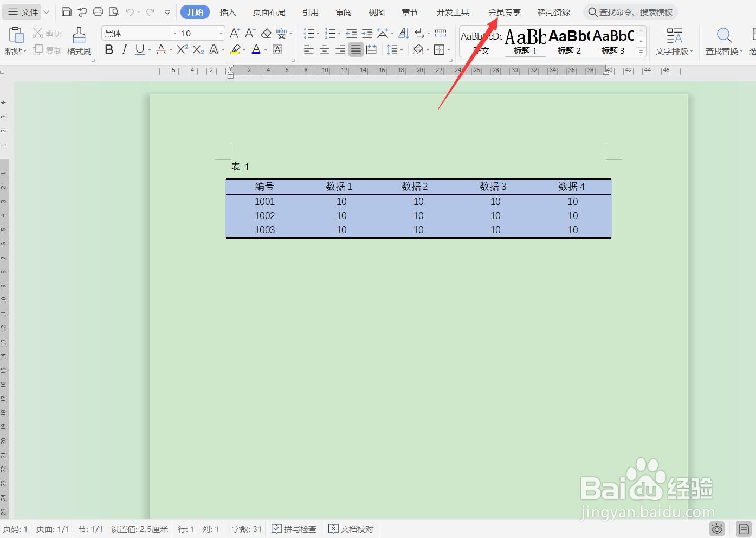Click the yellow text highlight color button

click(x=235, y=50)
